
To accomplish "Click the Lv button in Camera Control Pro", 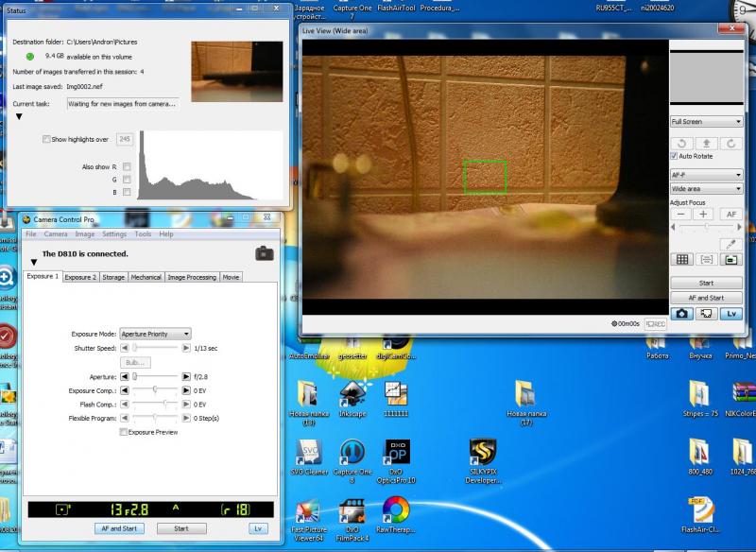I will point(258,528).
